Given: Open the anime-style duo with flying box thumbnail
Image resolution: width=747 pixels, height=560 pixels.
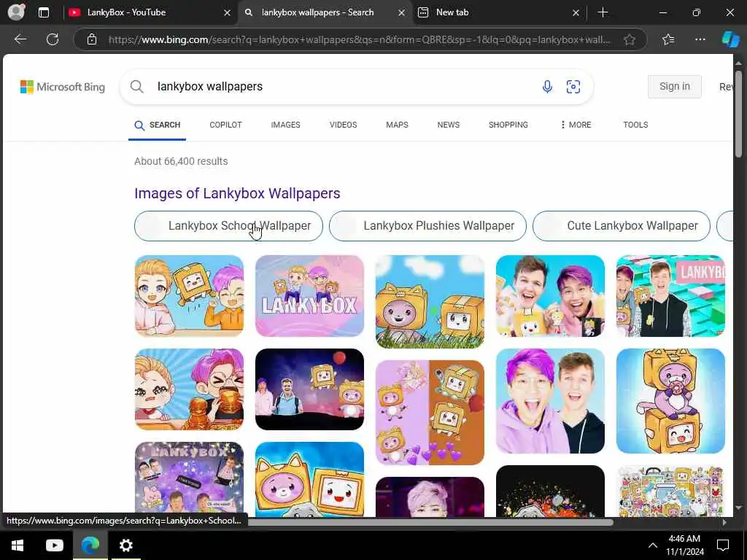Looking at the screenshot, I should pos(189,296).
